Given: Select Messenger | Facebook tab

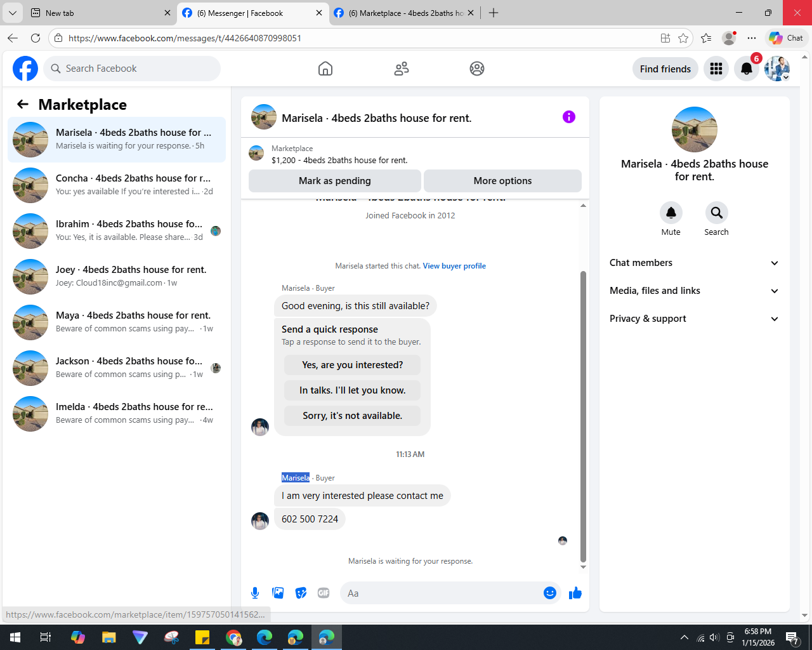Looking at the screenshot, I should click(252, 13).
